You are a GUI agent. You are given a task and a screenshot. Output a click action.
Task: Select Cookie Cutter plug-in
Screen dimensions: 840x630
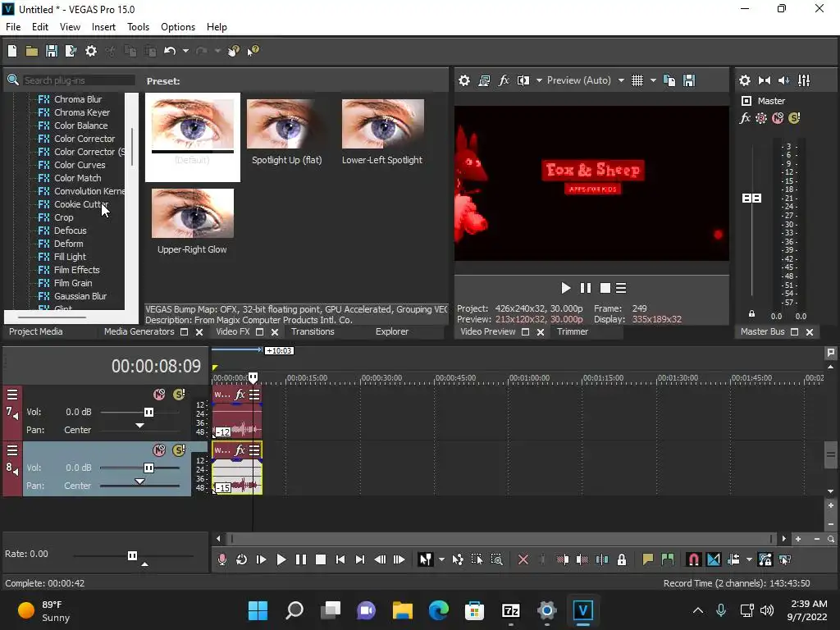(81, 204)
